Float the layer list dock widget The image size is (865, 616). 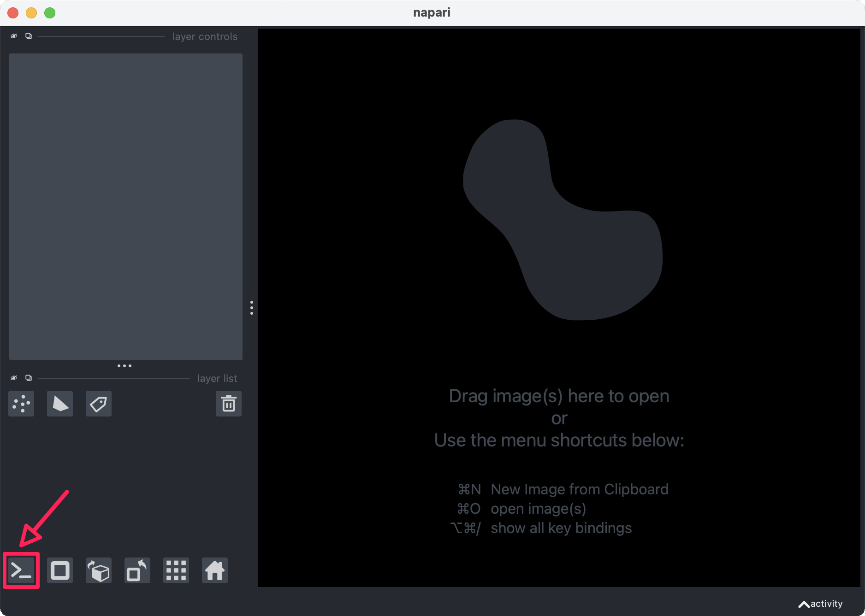[x=29, y=378]
